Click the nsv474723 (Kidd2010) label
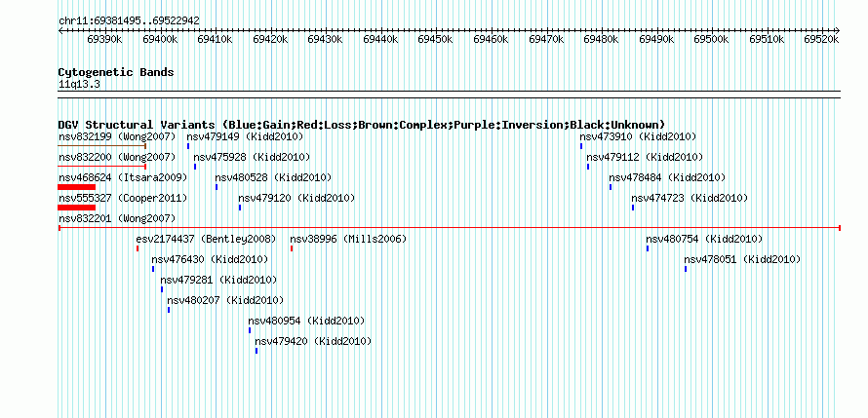Viewport: 868px width, 418px height. point(690,198)
